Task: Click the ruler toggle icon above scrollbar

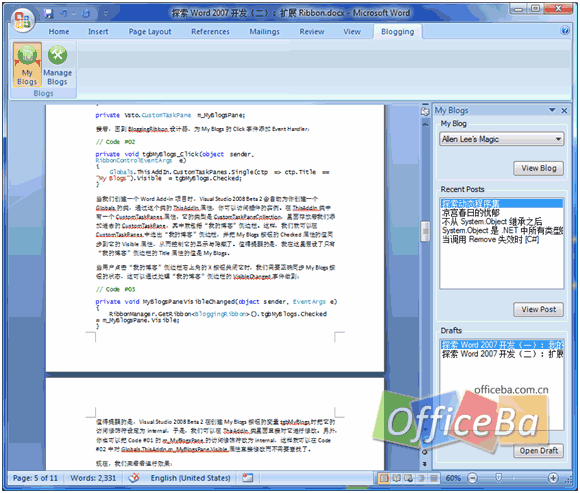Action: pos(425,111)
